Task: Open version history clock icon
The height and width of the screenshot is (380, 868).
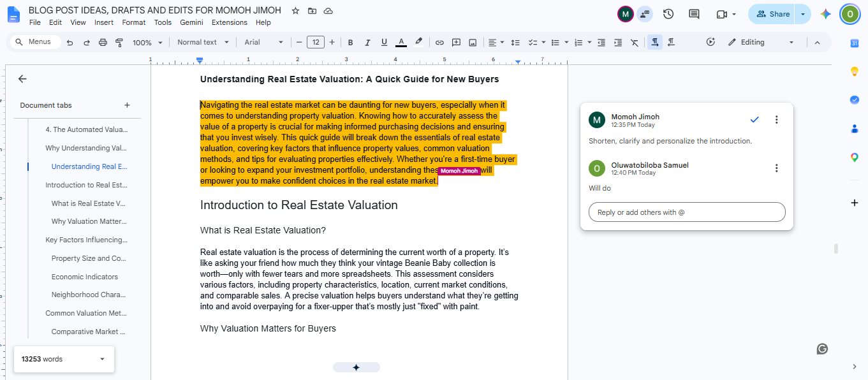Action: pos(668,14)
